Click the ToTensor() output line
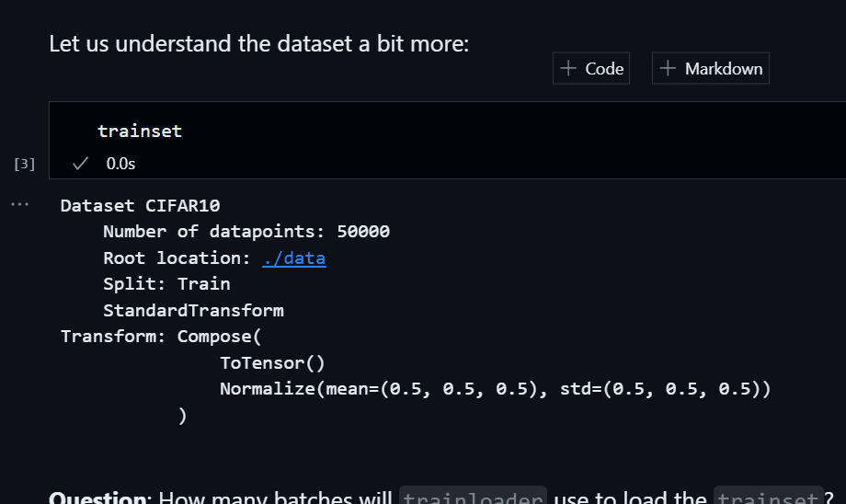Screen dimensions: 846x504 272,362
